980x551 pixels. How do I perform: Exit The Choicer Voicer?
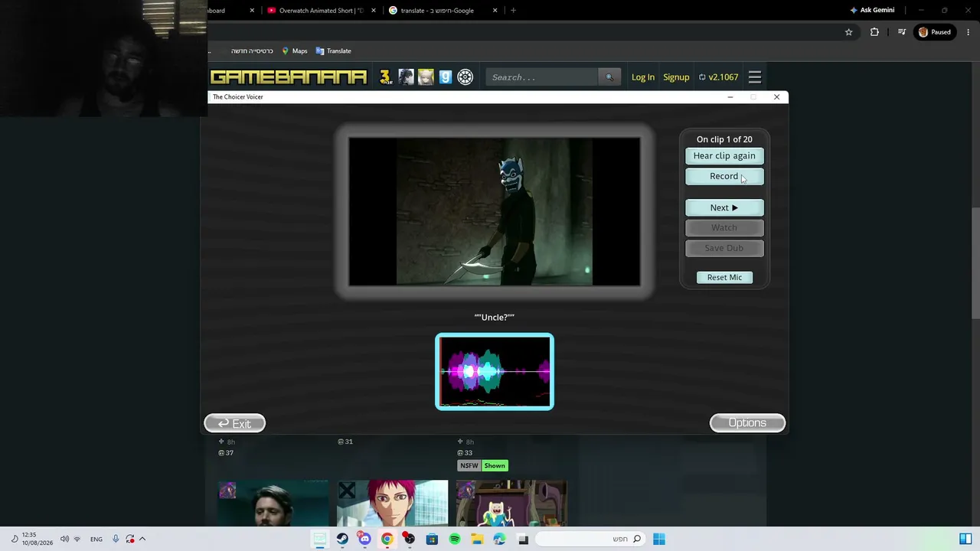point(234,423)
